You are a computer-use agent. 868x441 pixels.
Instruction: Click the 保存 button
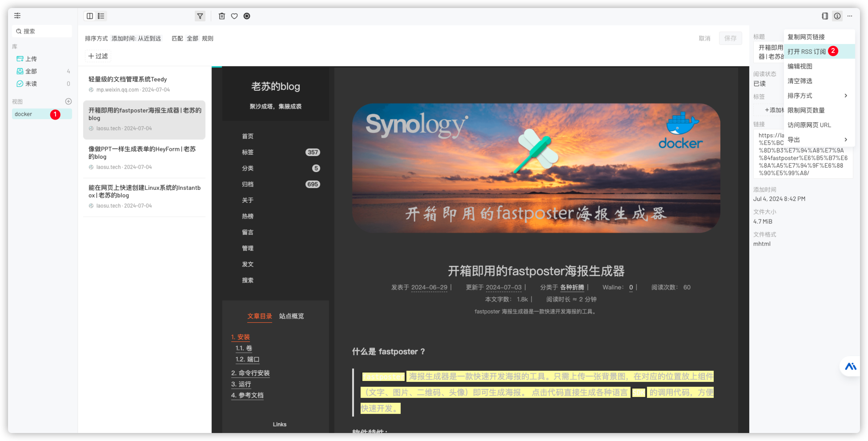(730, 39)
